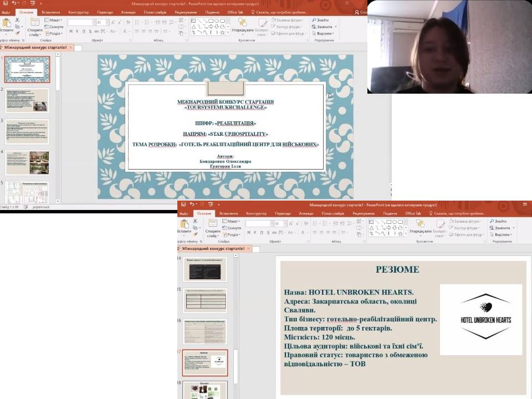Toggle Italic formatting in top window ribbon
This screenshot has height=399, width=532.
76,32
